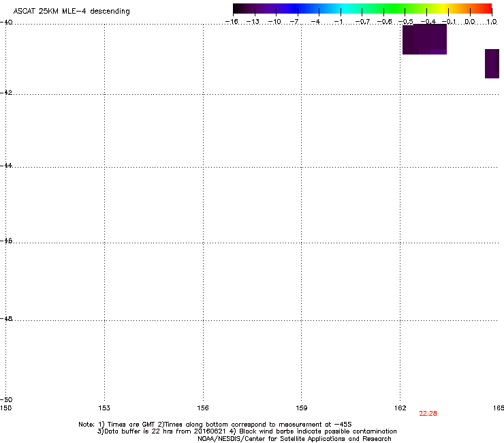The height and width of the screenshot is (443, 504).
Task: Click the red time stamp 22:28
Action: (x=428, y=414)
